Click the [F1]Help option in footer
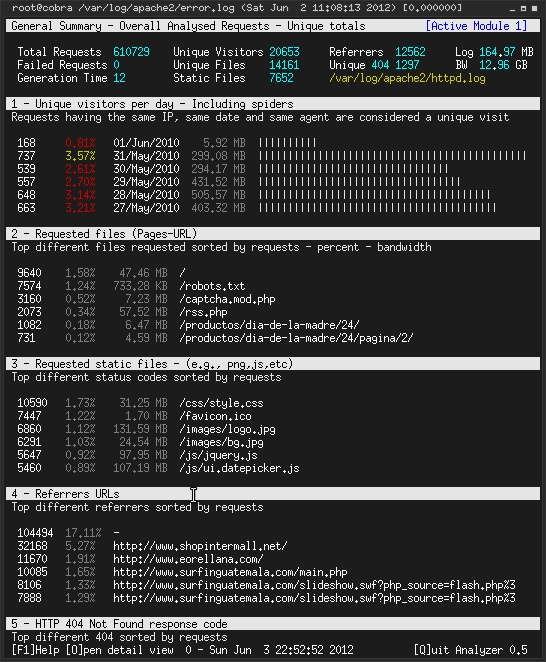Screen dimensions: 546x662 pyautogui.click(x=35, y=650)
